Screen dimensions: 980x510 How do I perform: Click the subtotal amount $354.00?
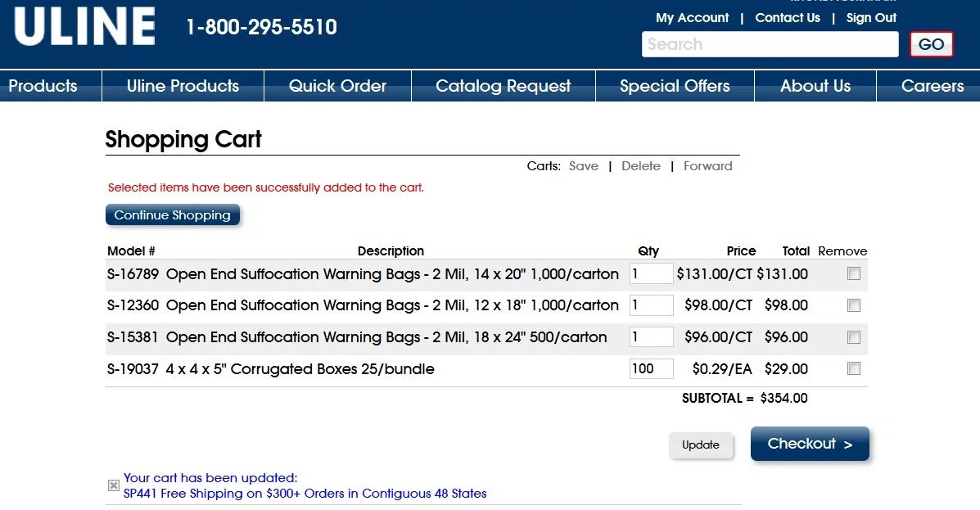784,398
